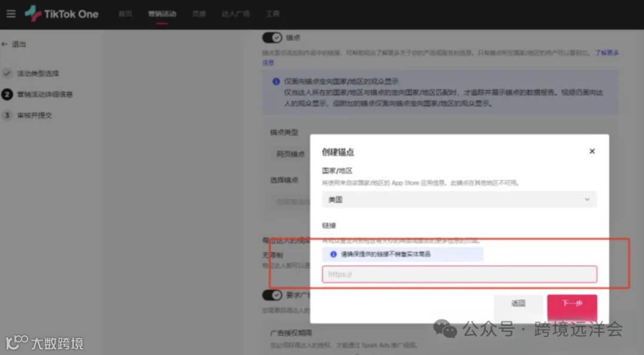Click the dropdown chevron beside 美国
644x355 pixels.
[x=587, y=200]
